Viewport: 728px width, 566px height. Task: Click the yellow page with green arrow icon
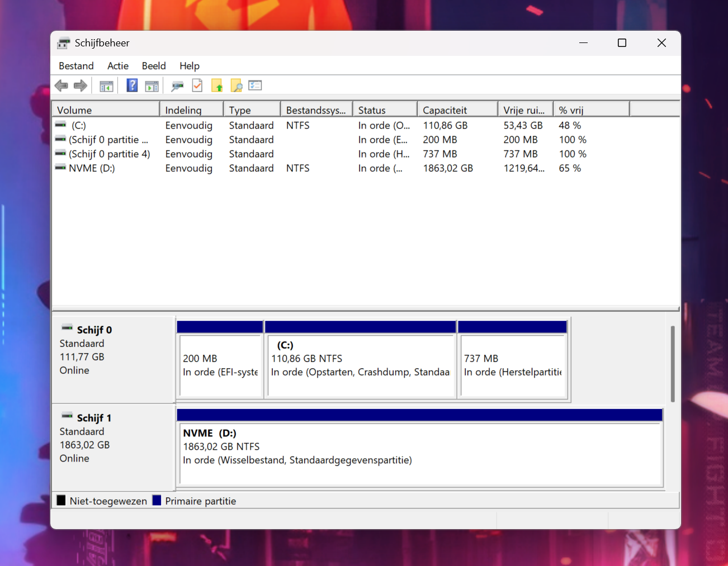(217, 85)
